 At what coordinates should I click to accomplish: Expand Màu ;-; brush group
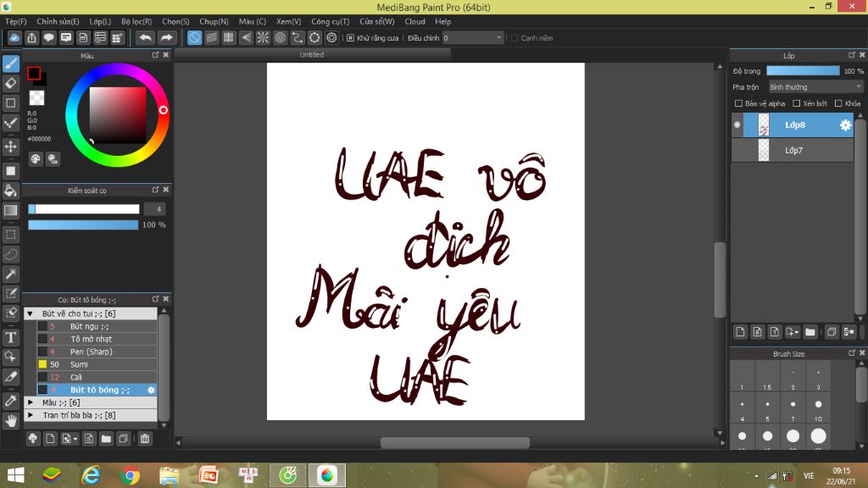click(x=31, y=402)
